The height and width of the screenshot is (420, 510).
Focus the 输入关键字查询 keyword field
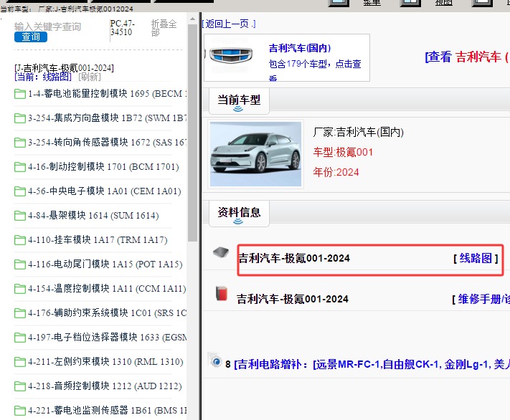point(47,27)
